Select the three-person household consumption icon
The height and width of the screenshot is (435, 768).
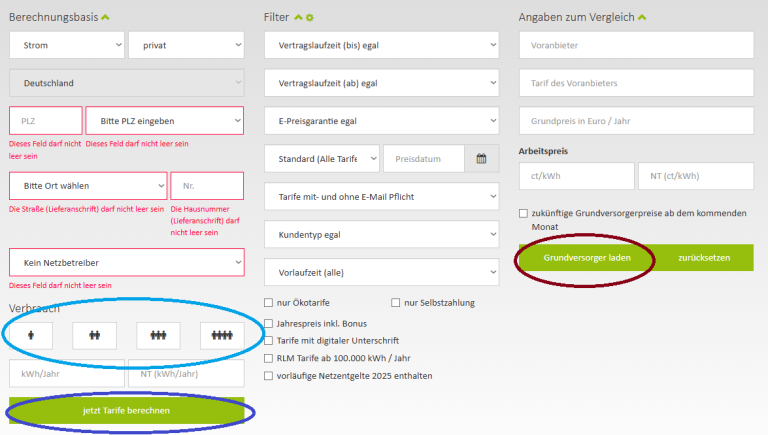[x=158, y=336]
